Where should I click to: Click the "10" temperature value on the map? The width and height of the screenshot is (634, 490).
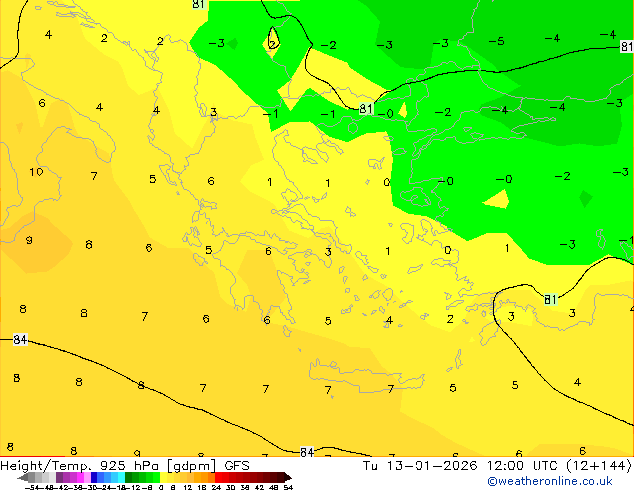[36, 172]
